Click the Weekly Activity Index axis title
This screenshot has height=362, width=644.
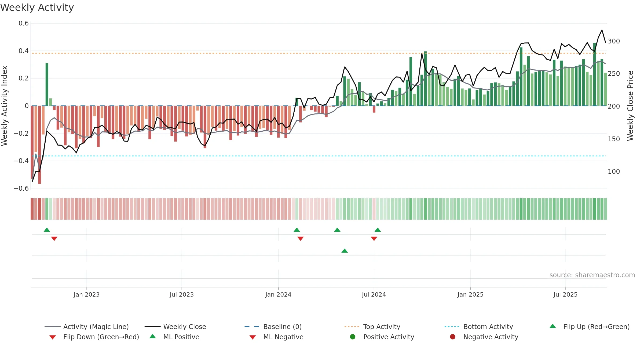coord(4,106)
